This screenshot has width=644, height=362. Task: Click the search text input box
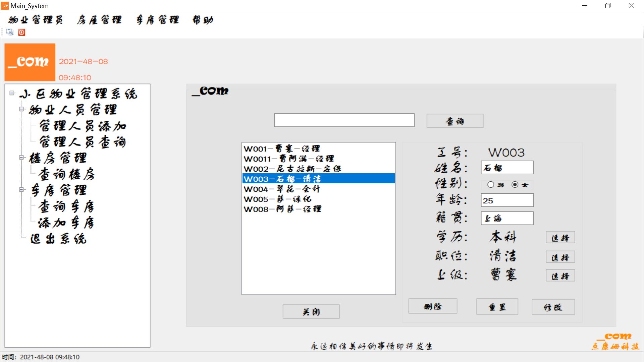tap(344, 120)
